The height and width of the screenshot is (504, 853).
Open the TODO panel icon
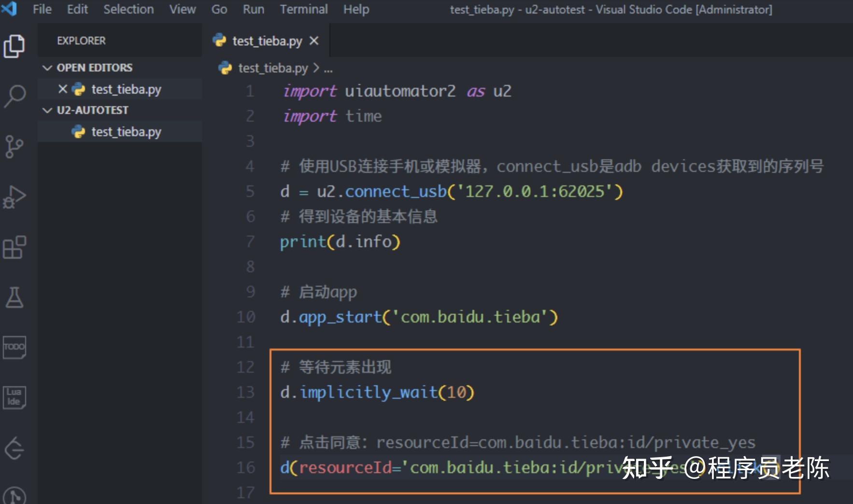click(x=14, y=348)
